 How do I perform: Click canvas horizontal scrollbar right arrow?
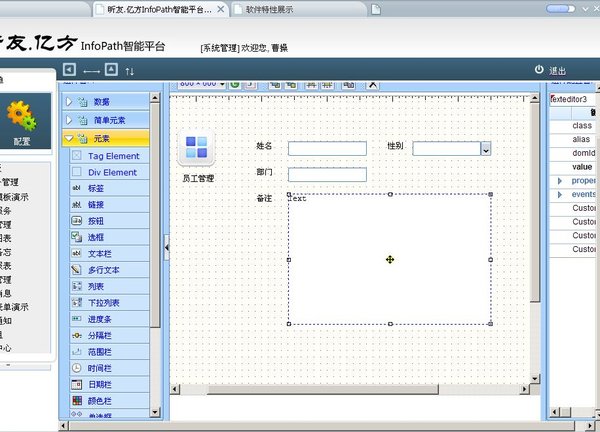tap(525, 389)
